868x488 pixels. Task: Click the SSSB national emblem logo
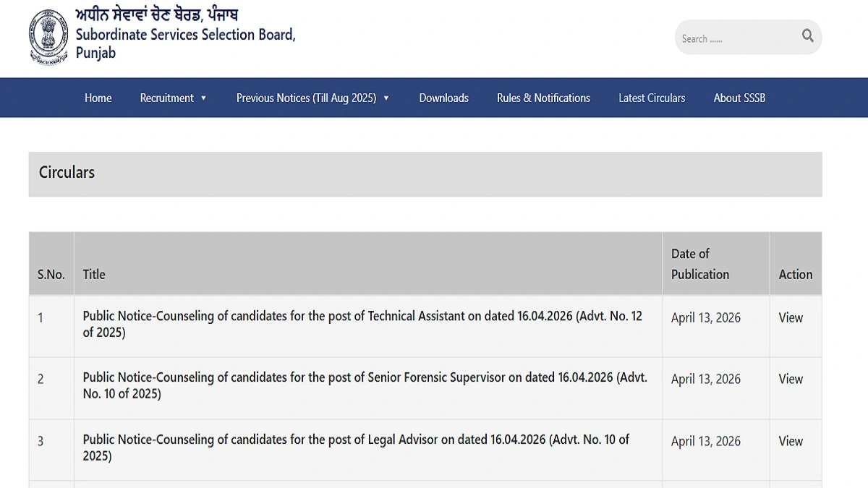(x=48, y=35)
